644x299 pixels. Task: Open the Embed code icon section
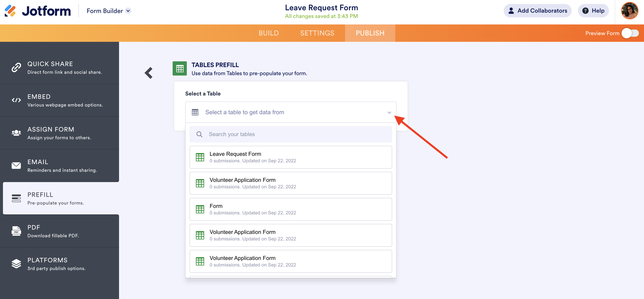pyautogui.click(x=16, y=100)
